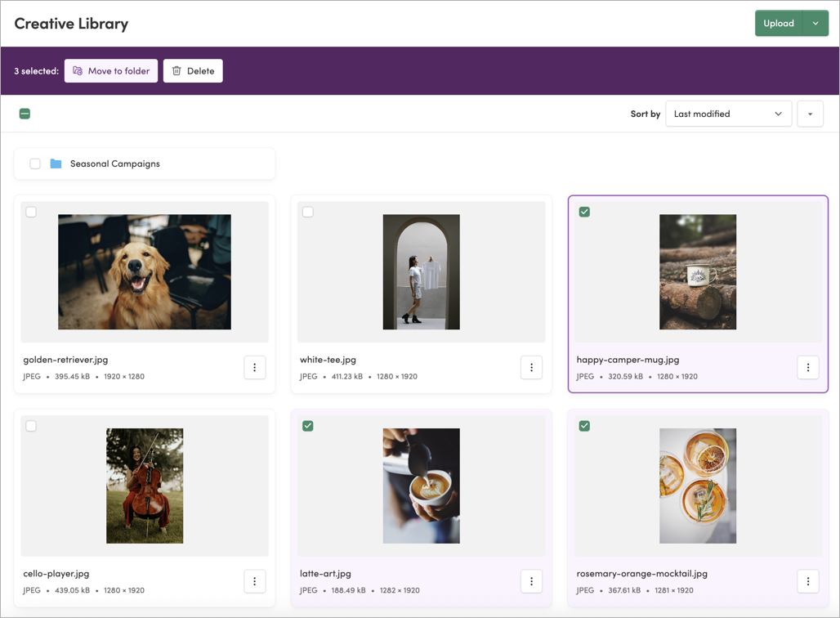The height and width of the screenshot is (618, 840).
Task: Tick the Seasonal Campaigns folder checkbox
Action: tap(35, 163)
